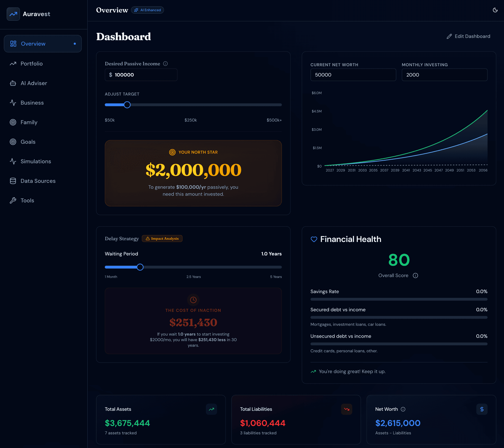Click the $500k+ slider label

coord(274,120)
